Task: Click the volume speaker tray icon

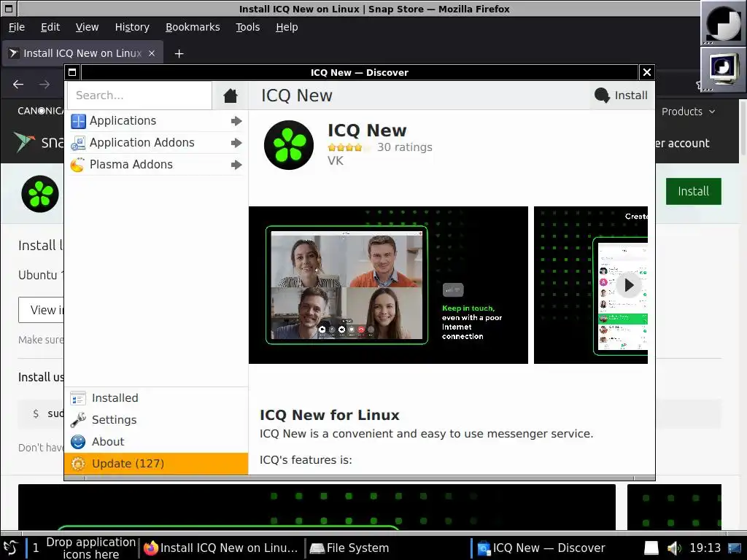Action: coord(673,548)
